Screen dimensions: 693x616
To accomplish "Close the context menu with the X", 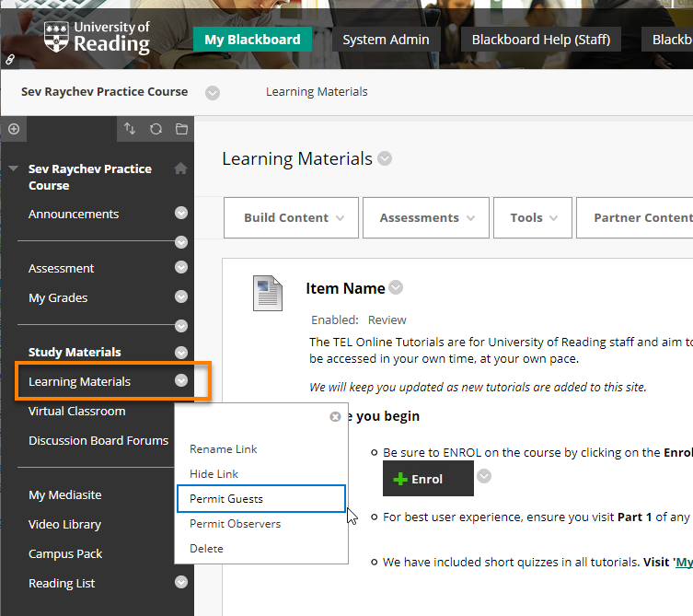I will (x=335, y=416).
